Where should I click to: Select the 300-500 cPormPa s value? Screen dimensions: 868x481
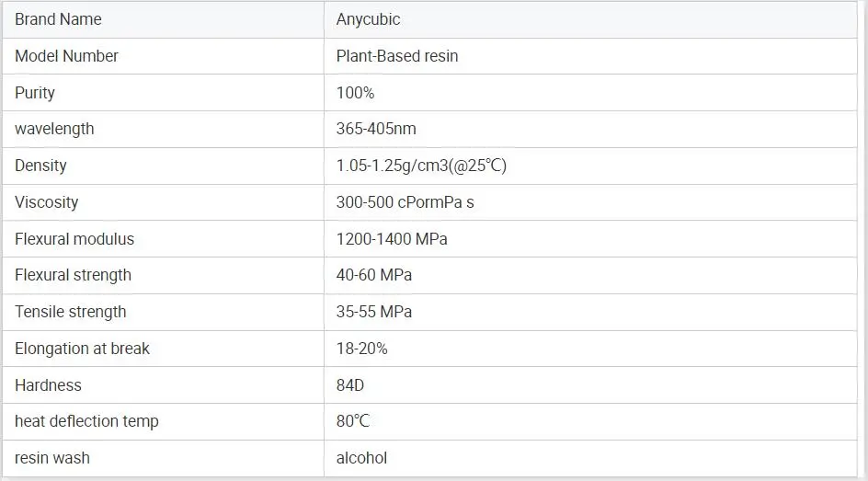405,202
